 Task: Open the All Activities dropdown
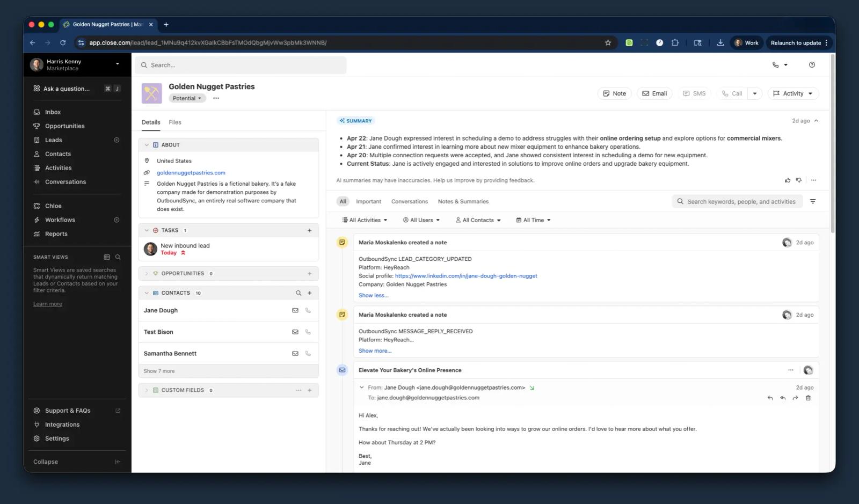[365, 220]
